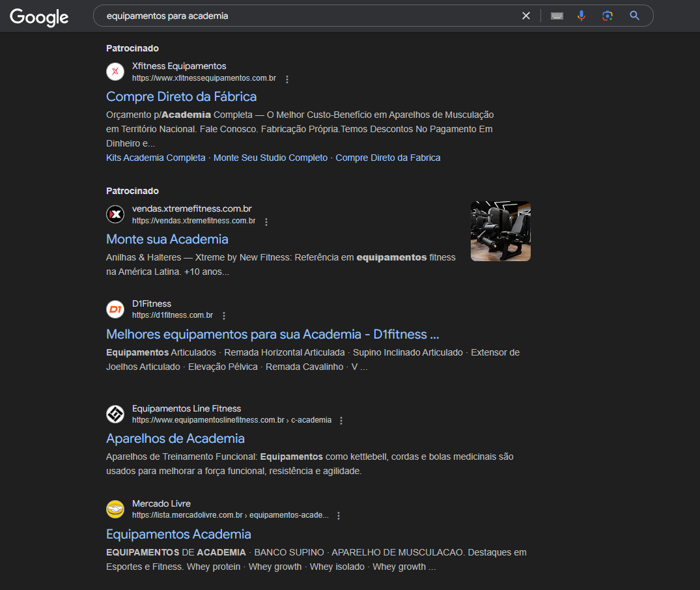Click the magnifier search button
Image resolution: width=700 pixels, height=590 pixels.
(635, 16)
